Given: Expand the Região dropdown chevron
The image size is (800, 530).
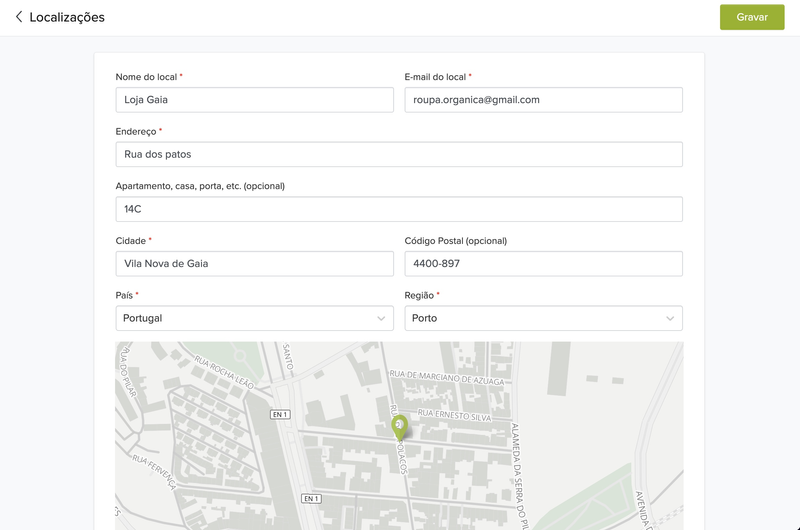Looking at the screenshot, I should pyautogui.click(x=670, y=318).
